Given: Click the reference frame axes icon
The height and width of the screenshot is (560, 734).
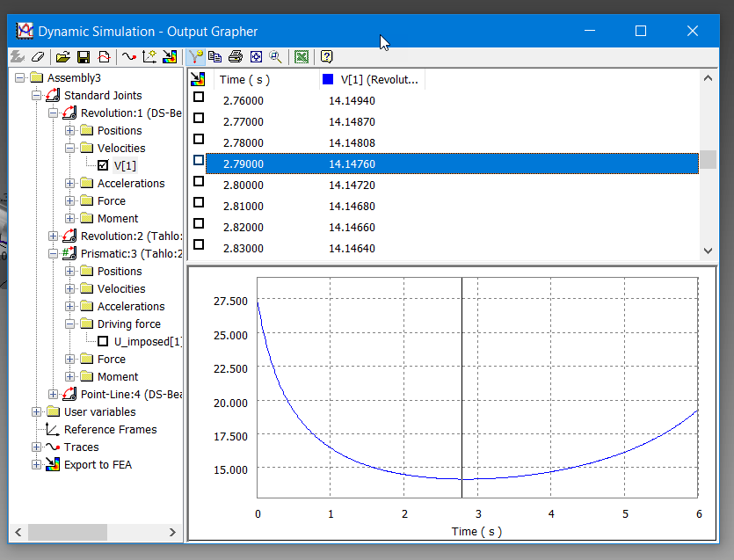Looking at the screenshot, I should (149, 56).
